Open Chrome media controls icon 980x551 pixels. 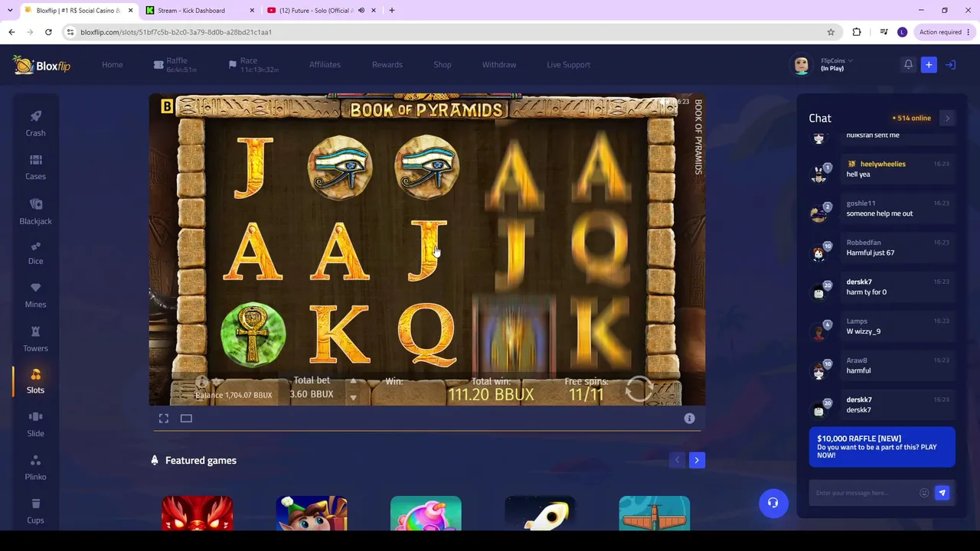point(884,32)
